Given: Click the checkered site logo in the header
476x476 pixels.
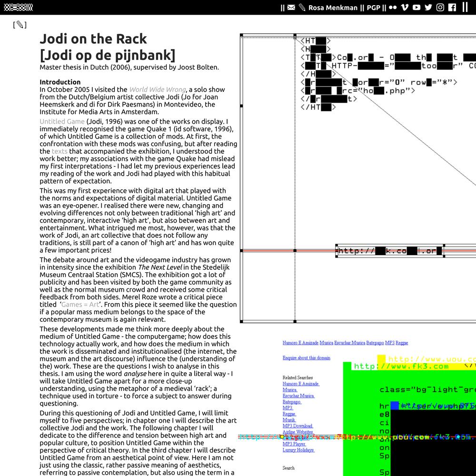Looking at the screenshot, I should tap(18, 7).
